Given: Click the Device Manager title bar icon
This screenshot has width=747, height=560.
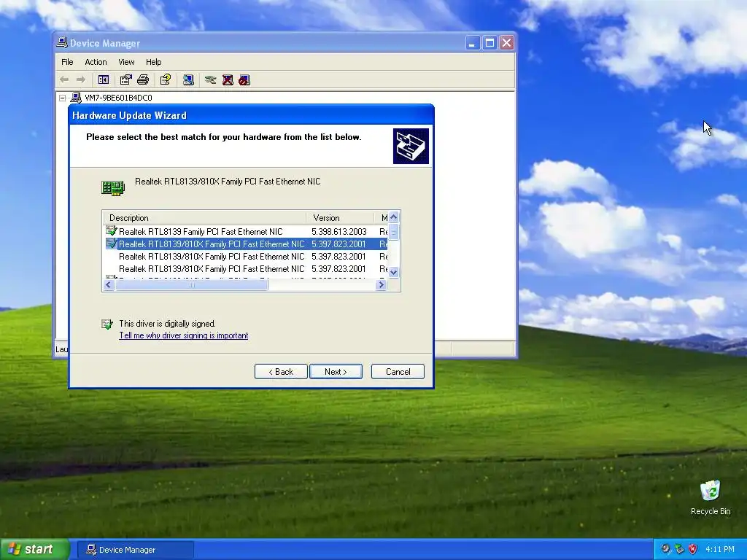Looking at the screenshot, I should (x=62, y=43).
